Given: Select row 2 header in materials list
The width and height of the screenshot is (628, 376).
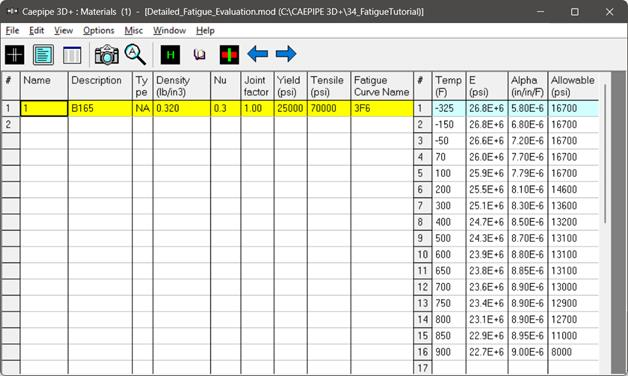Looking at the screenshot, I should coord(10,125).
